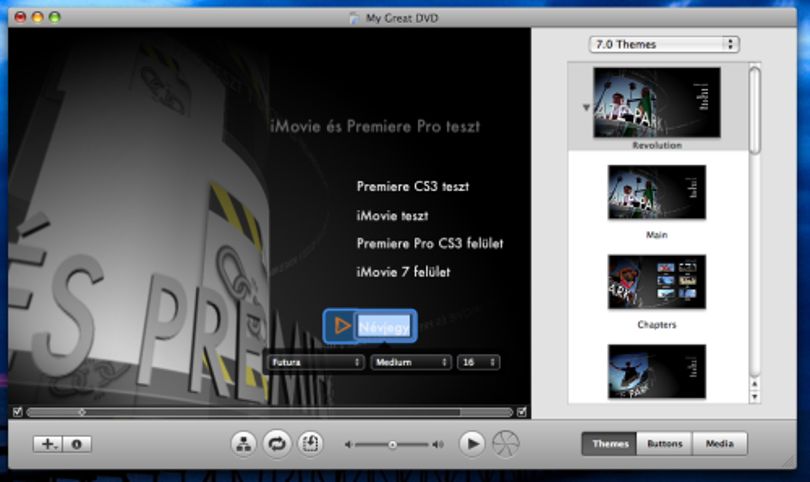810x482 pixels.
Task: Click the Burn disc icon
Action: [505, 444]
